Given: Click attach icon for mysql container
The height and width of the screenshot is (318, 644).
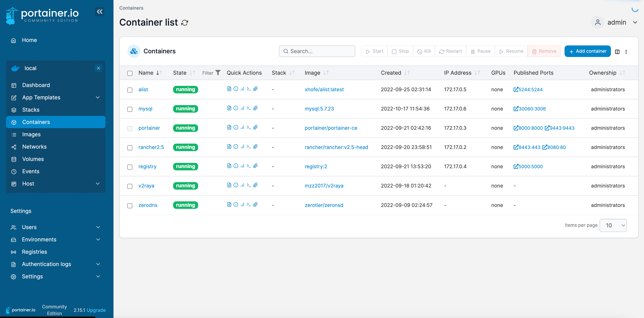Looking at the screenshot, I should tap(255, 108).
